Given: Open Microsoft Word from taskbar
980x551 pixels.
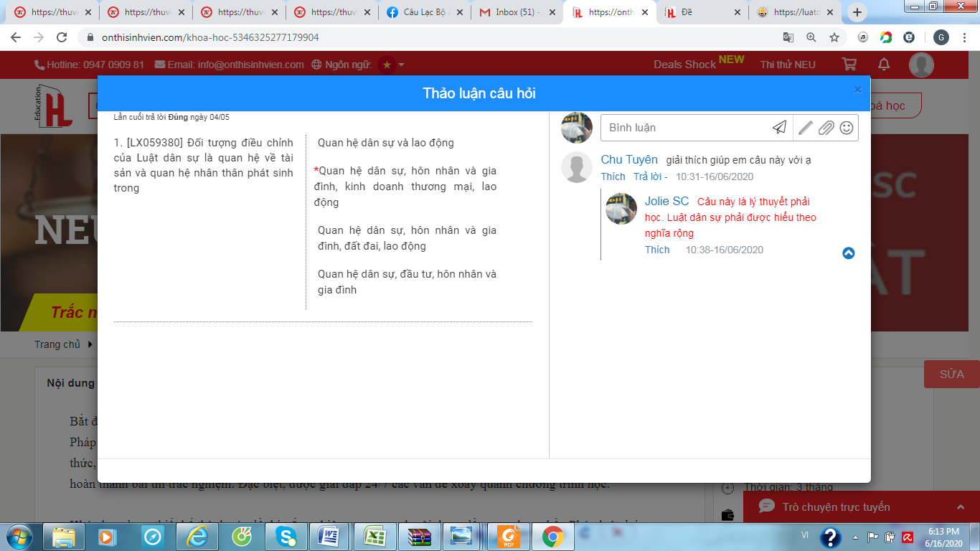Looking at the screenshot, I should [x=330, y=537].
